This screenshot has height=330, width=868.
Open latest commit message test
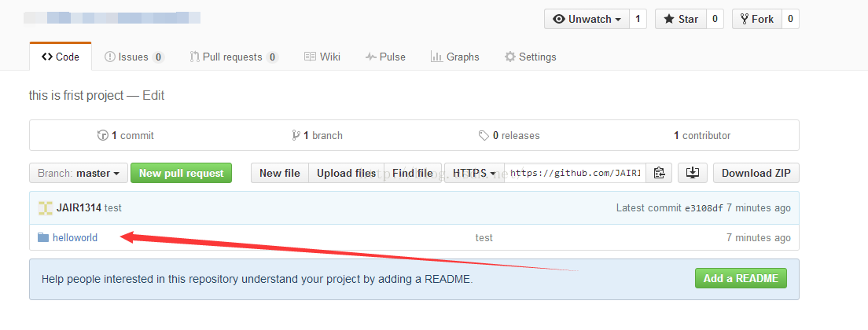[113, 208]
